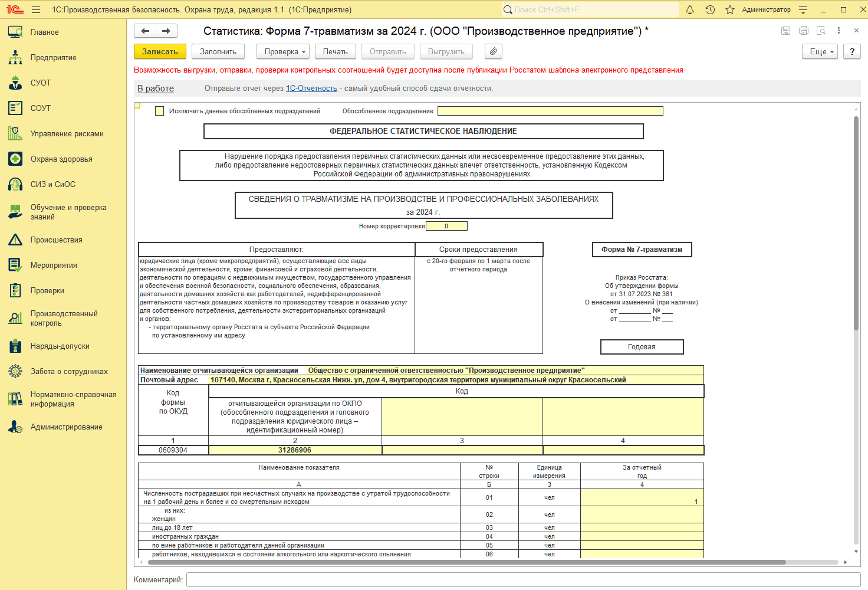Open help with the ? button
868x590 pixels.
(x=852, y=52)
